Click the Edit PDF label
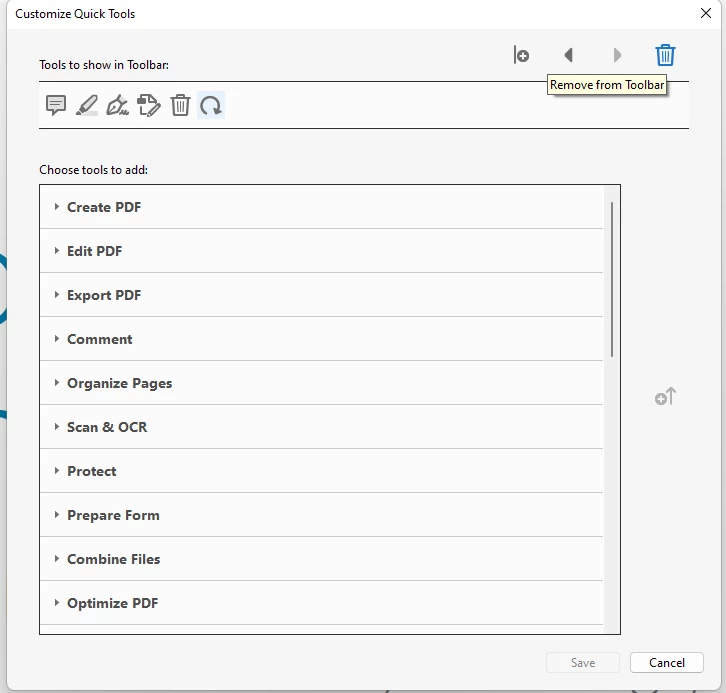726x693 pixels. (x=94, y=251)
